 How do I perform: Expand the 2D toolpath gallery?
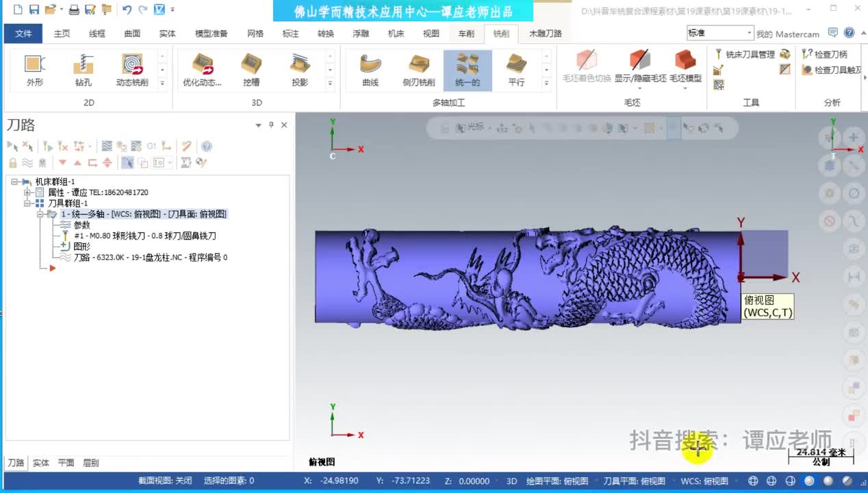pos(162,84)
